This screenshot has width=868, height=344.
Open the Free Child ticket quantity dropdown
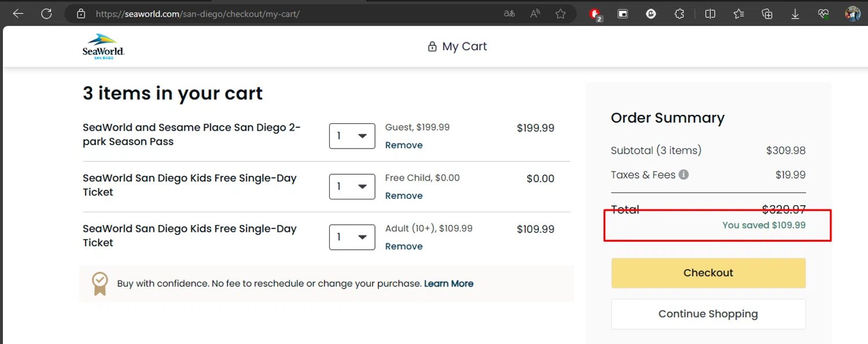[352, 186]
